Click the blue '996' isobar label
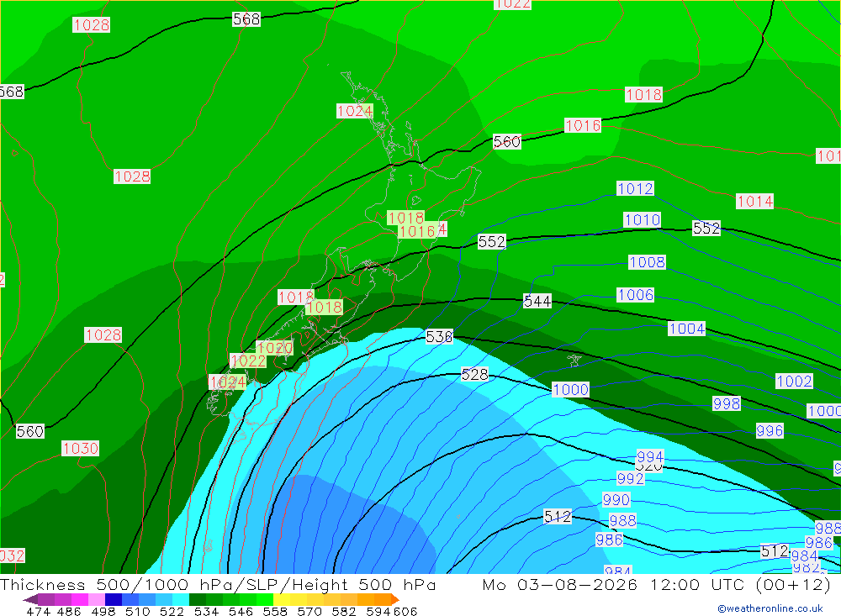Screen dimensions: 841x616 (770, 430)
